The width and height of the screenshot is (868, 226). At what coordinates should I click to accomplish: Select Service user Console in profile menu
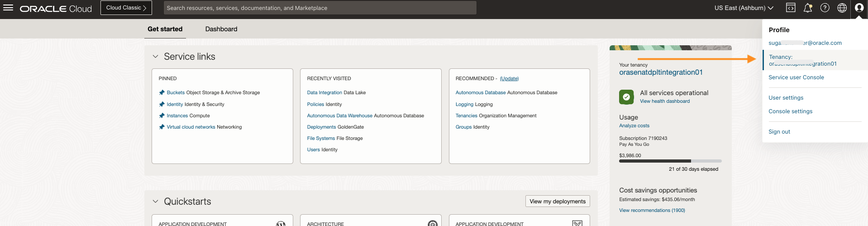coord(796,77)
